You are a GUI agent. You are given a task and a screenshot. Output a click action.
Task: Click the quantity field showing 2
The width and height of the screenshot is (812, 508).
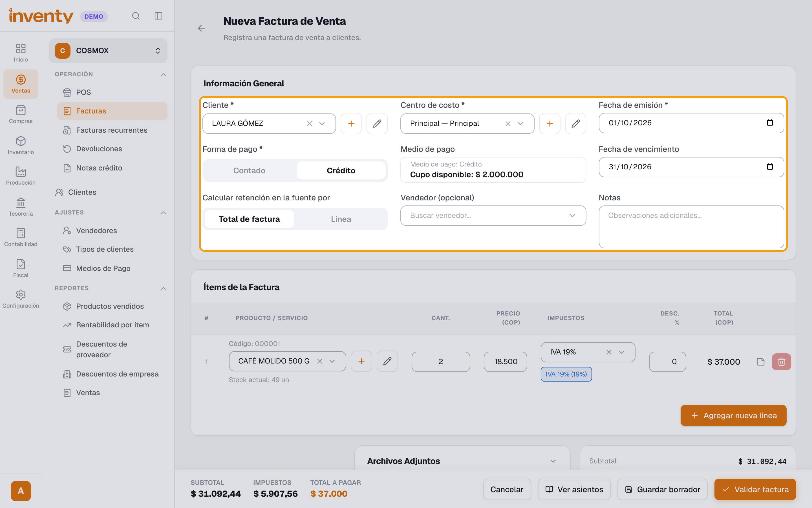[441, 362]
